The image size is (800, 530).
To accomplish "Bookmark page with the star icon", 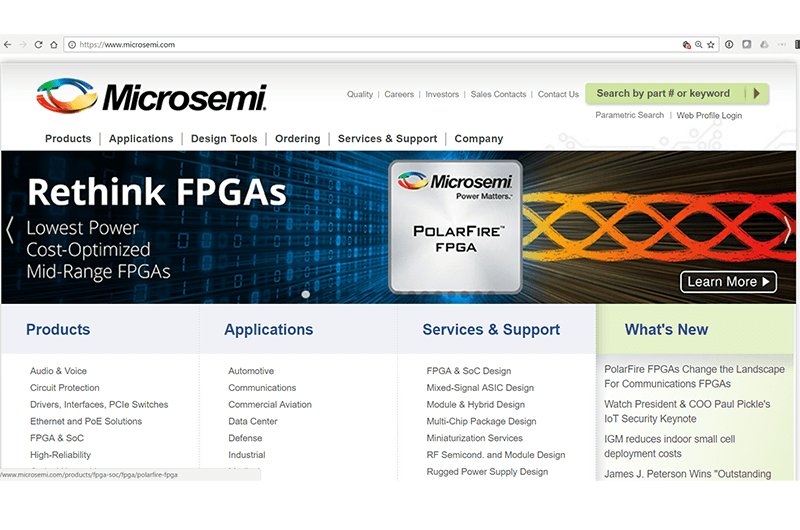I will tap(711, 45).
